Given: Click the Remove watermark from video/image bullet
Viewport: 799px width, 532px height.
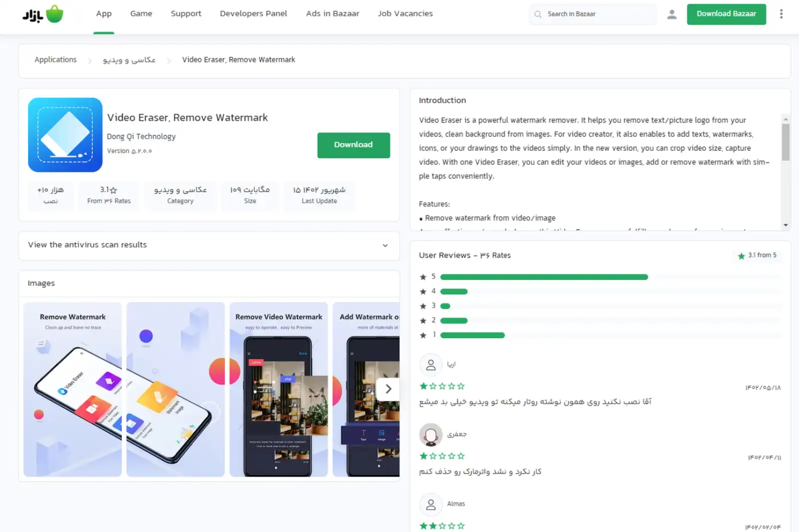Looking at the screenshot, I should [x=490, y=218].
